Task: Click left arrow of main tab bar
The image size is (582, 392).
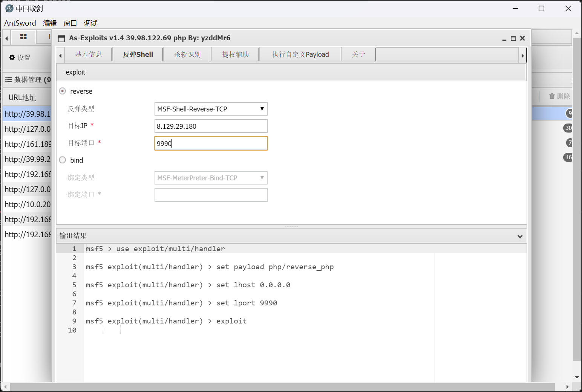Action: point(6,38)
